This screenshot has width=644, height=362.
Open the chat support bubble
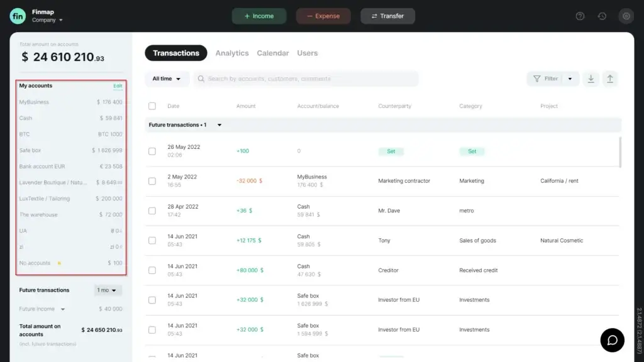612,340
